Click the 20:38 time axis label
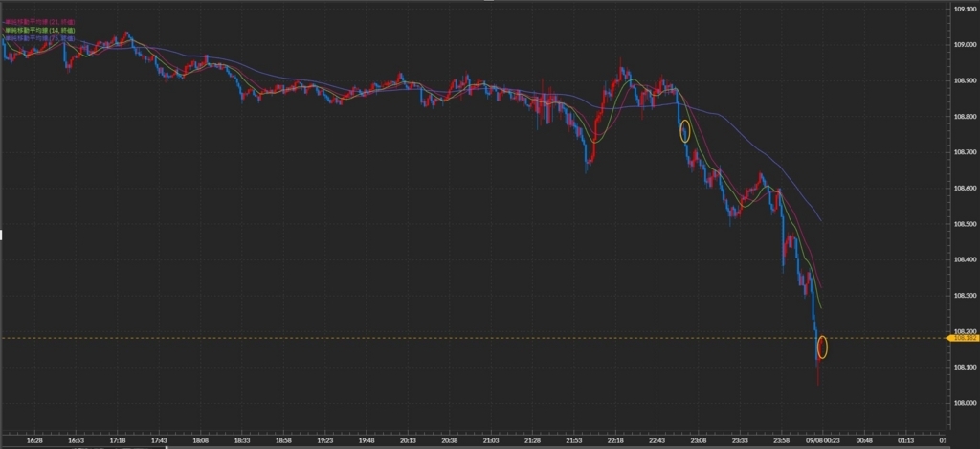The image size is (980, 449). (450, 440)
